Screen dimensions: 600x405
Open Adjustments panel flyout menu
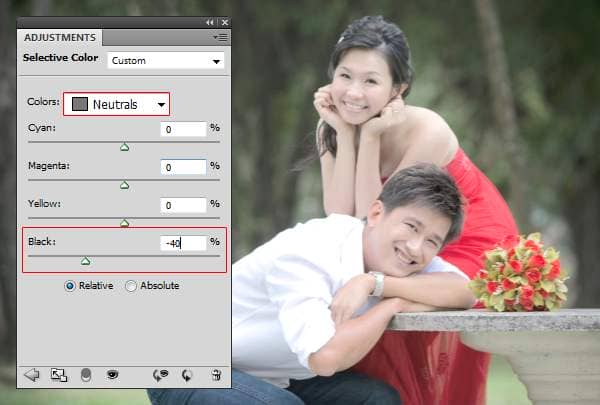tap(220, 37)
